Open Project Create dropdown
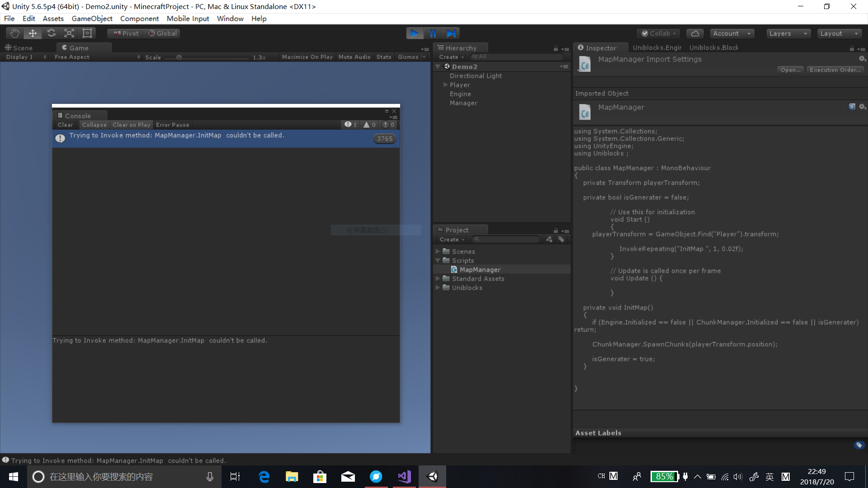Viewport: 868px width, 488px height. pos(452,239)
